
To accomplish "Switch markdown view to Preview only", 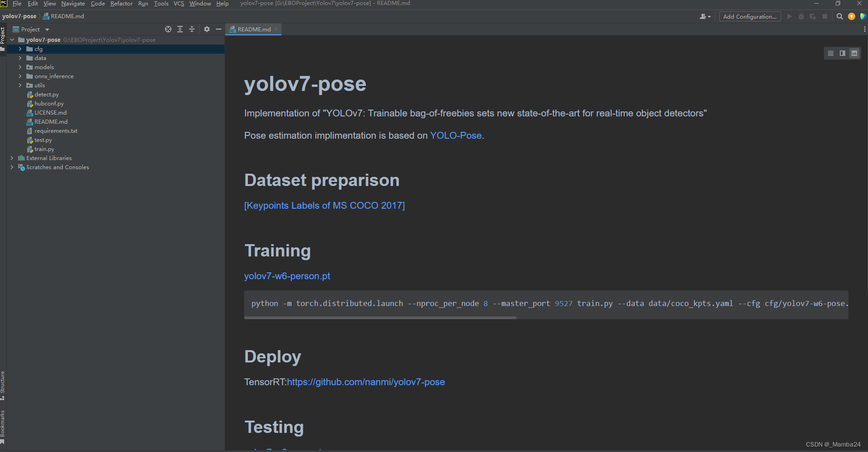I will tap(854, 53).
